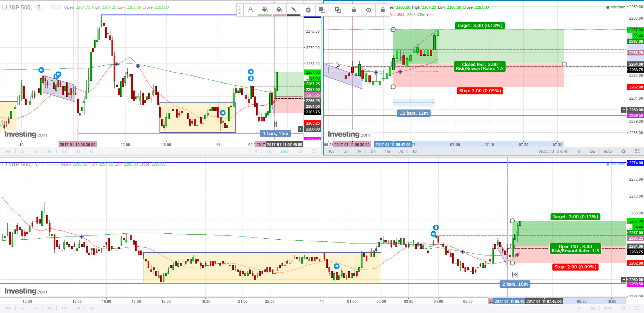Maximize the top-right chart with fullscreen icon
The width and height of the screenshot is (644, 313).
[x=637, y=152]
